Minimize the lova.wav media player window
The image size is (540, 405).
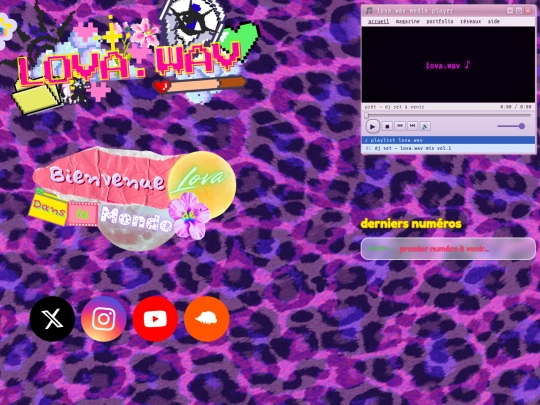pos(510,11)
